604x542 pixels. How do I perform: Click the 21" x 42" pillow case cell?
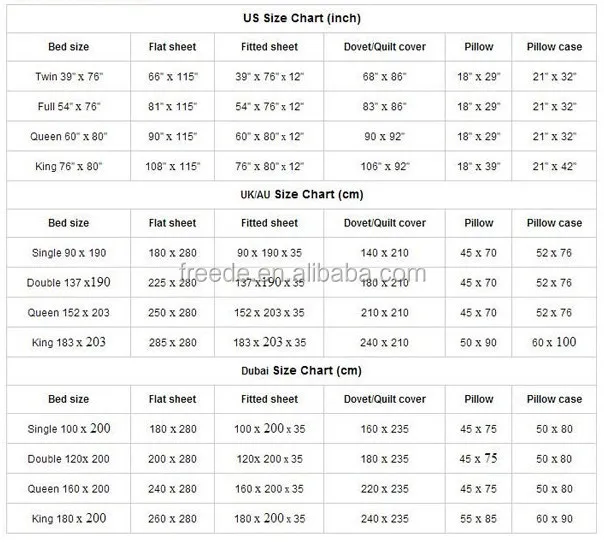pyautogui.click(x=554, y=166)
